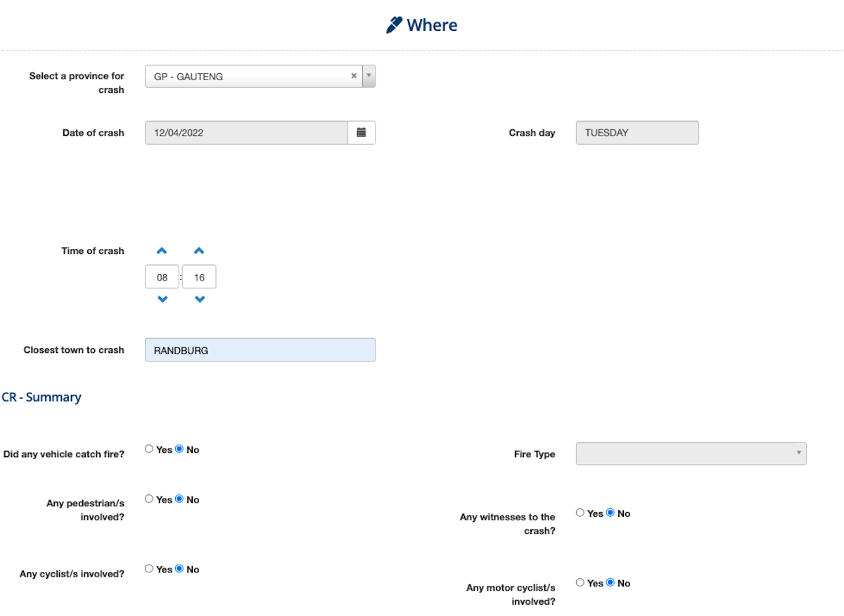This screenshot has width=844, height=616.
Task: Select Yes for pedestrians involved
Action: 149,499
